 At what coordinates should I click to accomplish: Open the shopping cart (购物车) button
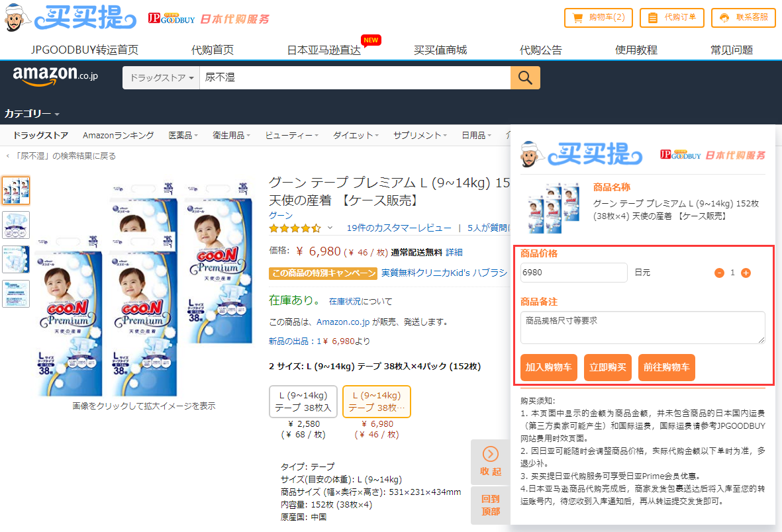tap(599, 18)
